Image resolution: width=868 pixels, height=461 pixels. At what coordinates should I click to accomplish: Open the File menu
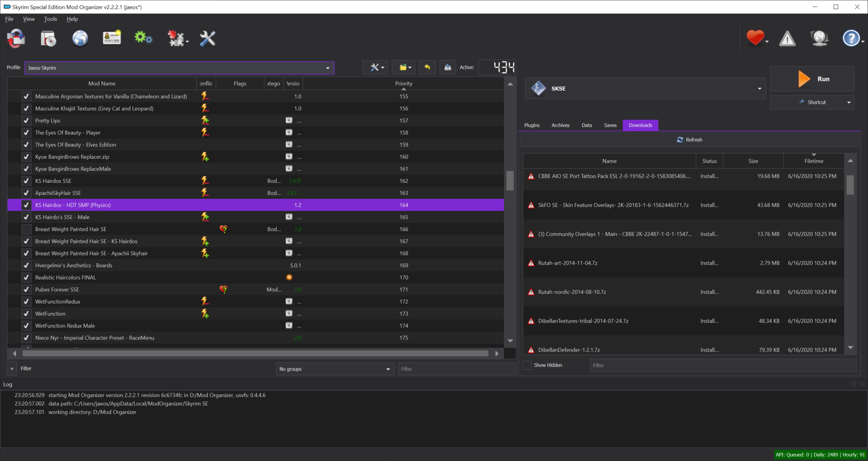[x=9, y=19]
